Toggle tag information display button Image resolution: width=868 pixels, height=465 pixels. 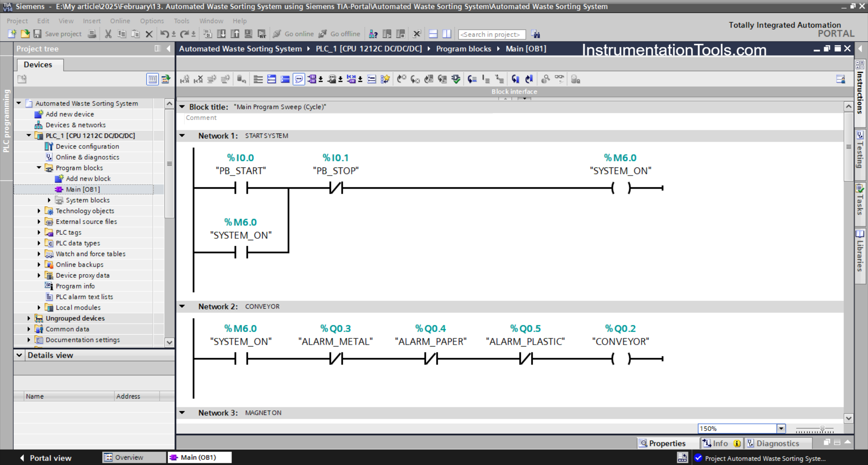pyautogui.click(x=332, y=79)
